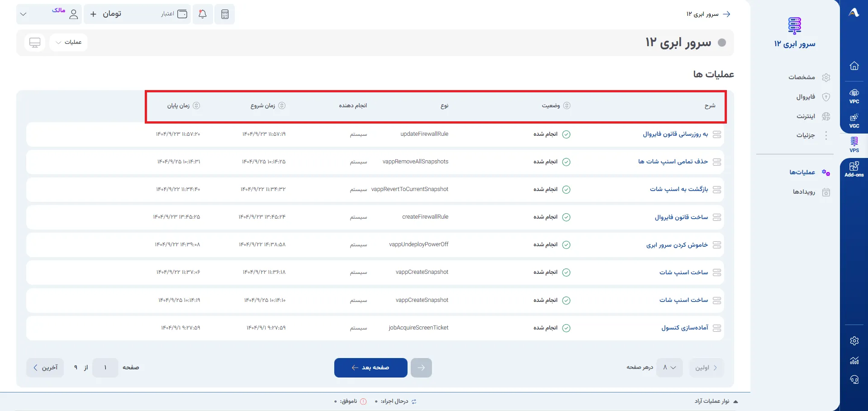The width and height of the screenshot is (868, 411).
Task: Expand the عملیات dropdown button
Action: (68, 42)
